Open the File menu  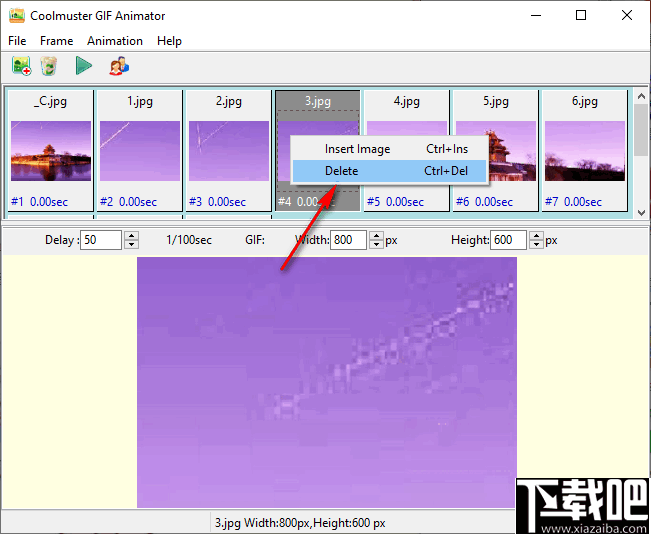17,41
